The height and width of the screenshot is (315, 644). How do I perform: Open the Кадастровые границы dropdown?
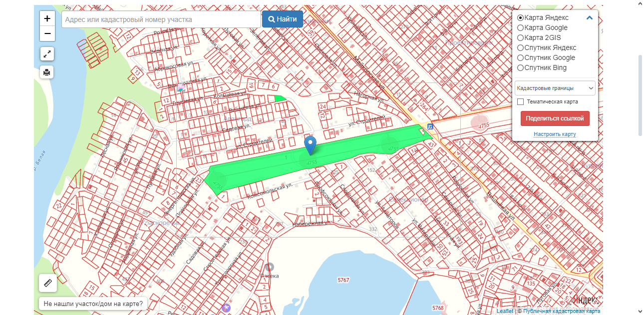pos(555,88)
